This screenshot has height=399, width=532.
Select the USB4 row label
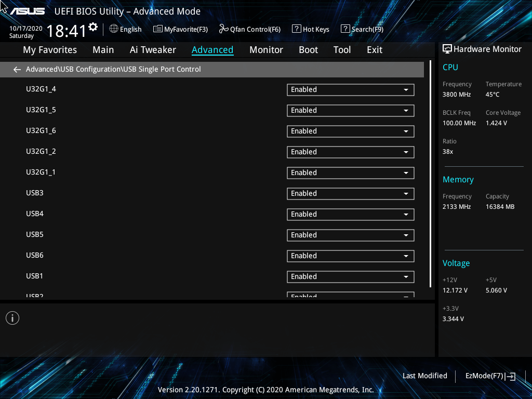35,214
